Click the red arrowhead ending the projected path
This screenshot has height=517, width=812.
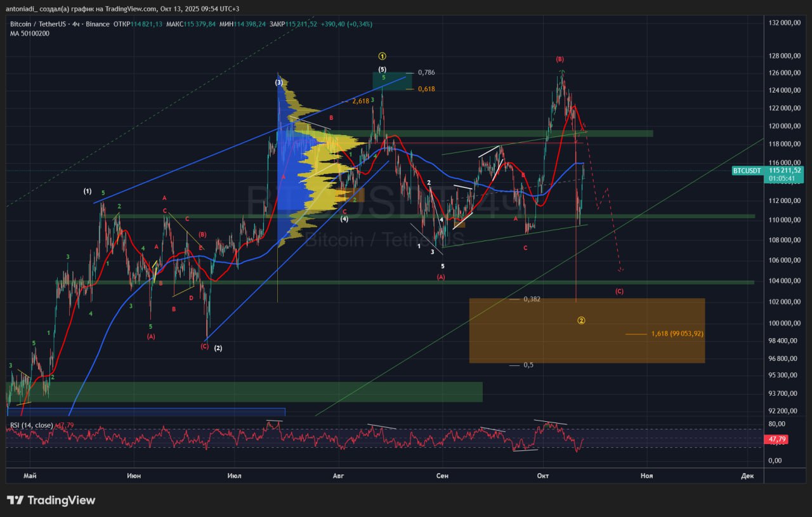(621, 270)
